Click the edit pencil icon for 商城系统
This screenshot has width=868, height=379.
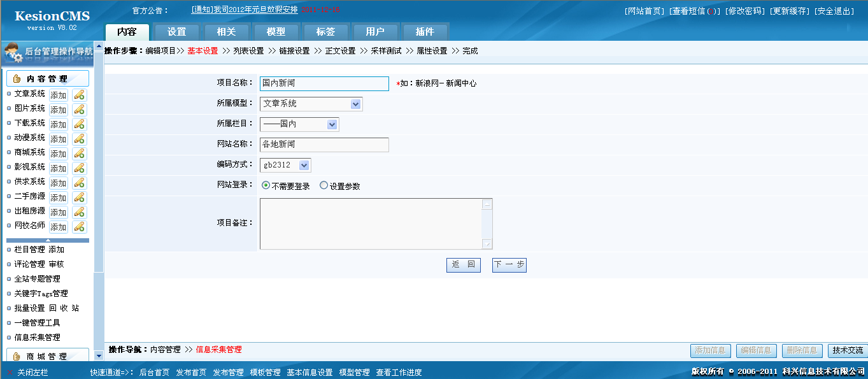click(x=80, y=154)
